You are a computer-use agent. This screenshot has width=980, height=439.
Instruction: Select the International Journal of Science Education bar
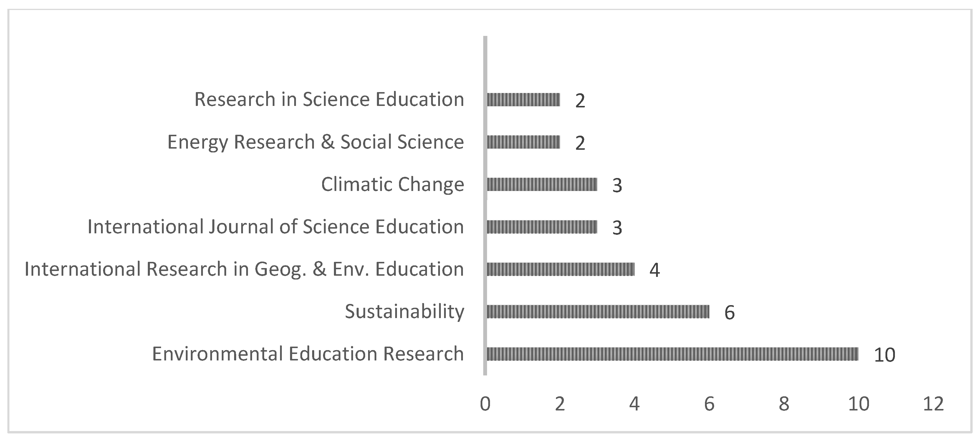(542, 227)
